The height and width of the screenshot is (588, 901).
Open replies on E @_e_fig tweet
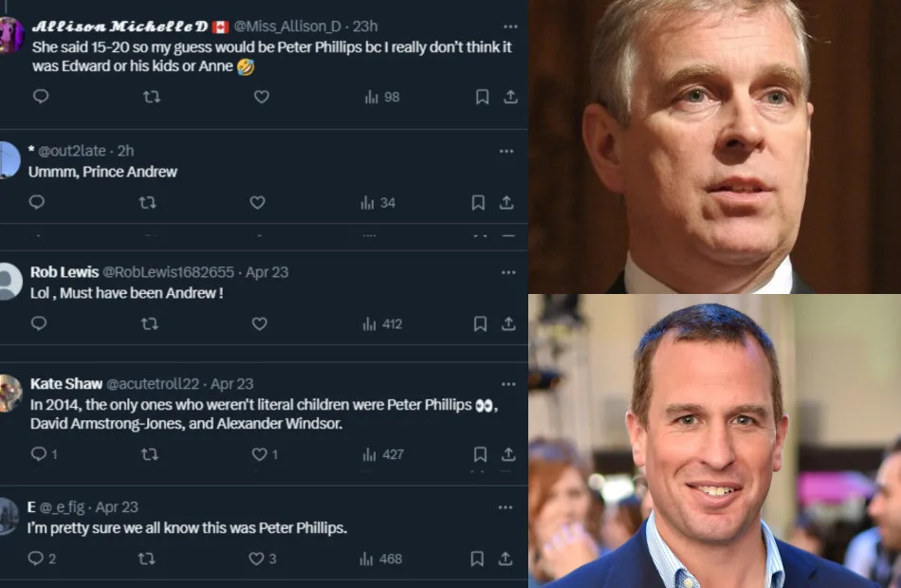coord(42,558)
